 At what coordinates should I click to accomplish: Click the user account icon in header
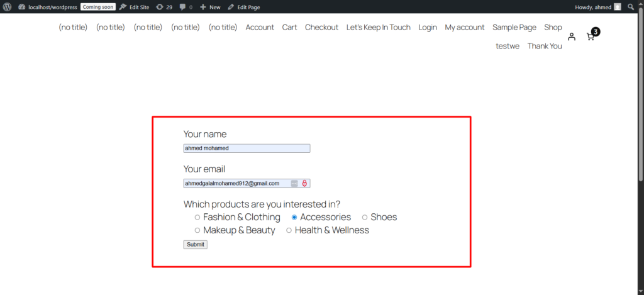tap(571, 36)
